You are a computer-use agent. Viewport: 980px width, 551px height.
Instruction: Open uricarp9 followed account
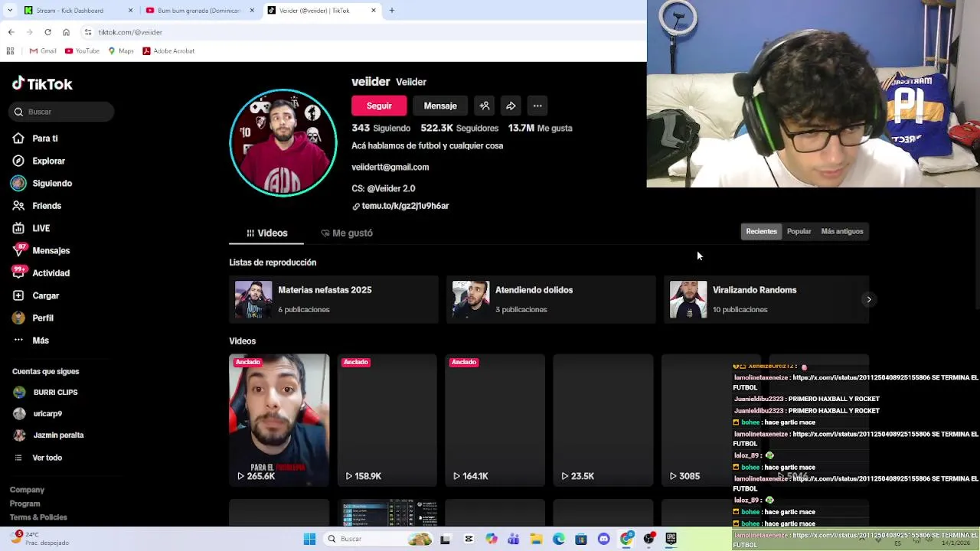click(x=38, y=414)
